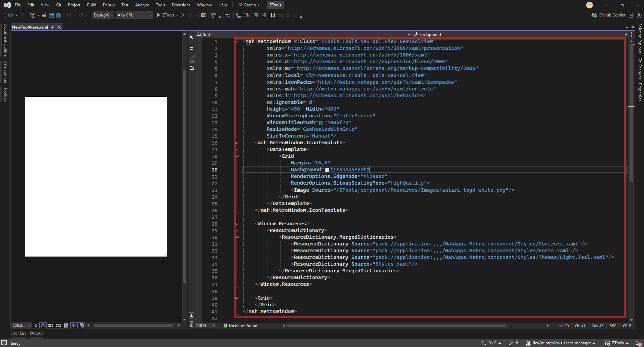This screenshot has height=347, width=644.
Task: Click the Open File folder icon
Action: click(x=44, y=15)
